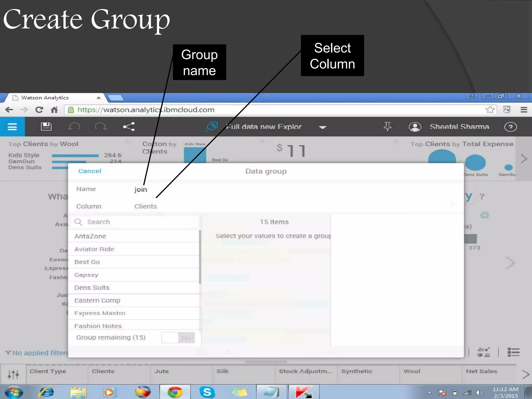Show hidden tray icons arrow
This screenshot has height=399, width=532.
click(429, 393)
